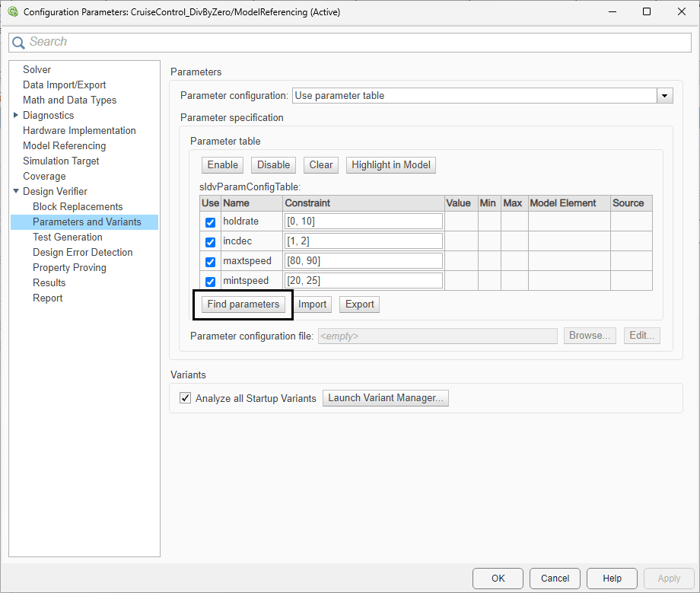Viewport: 700px width, 593px height.
Task: Click the Help button
Action: 612,579
